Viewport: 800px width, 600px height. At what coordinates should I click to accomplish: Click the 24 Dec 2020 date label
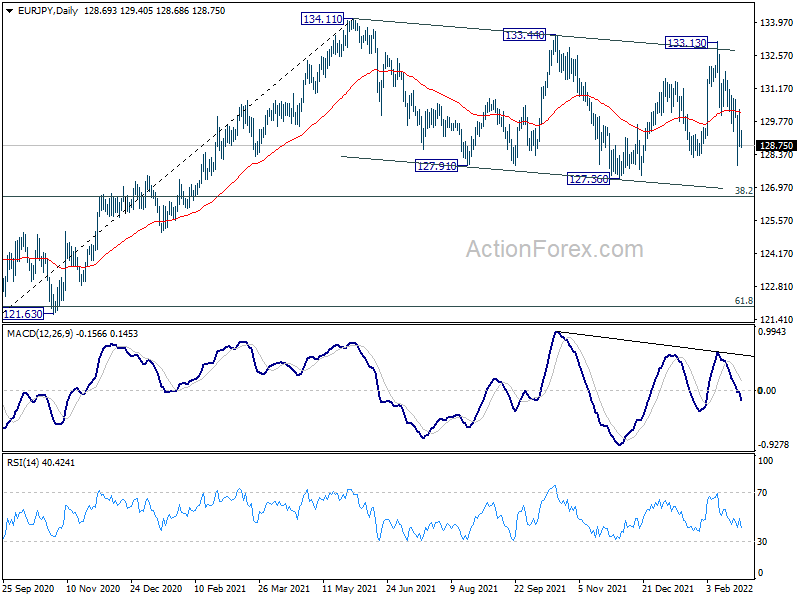[157, 589]
